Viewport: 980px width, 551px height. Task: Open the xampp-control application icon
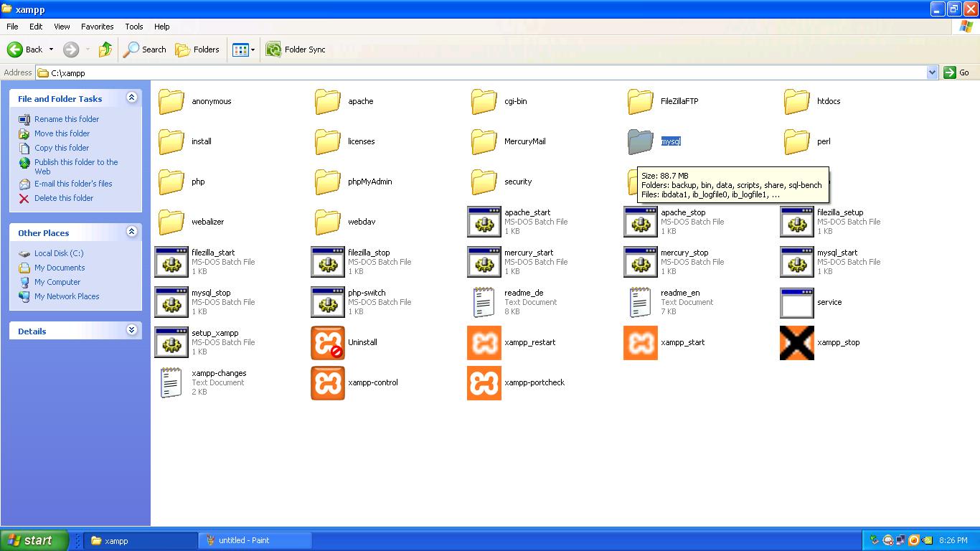point(328,383)
